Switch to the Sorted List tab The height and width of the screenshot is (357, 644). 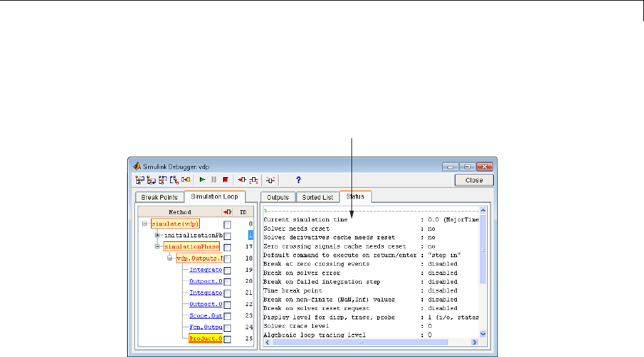(x=318, y=198)
